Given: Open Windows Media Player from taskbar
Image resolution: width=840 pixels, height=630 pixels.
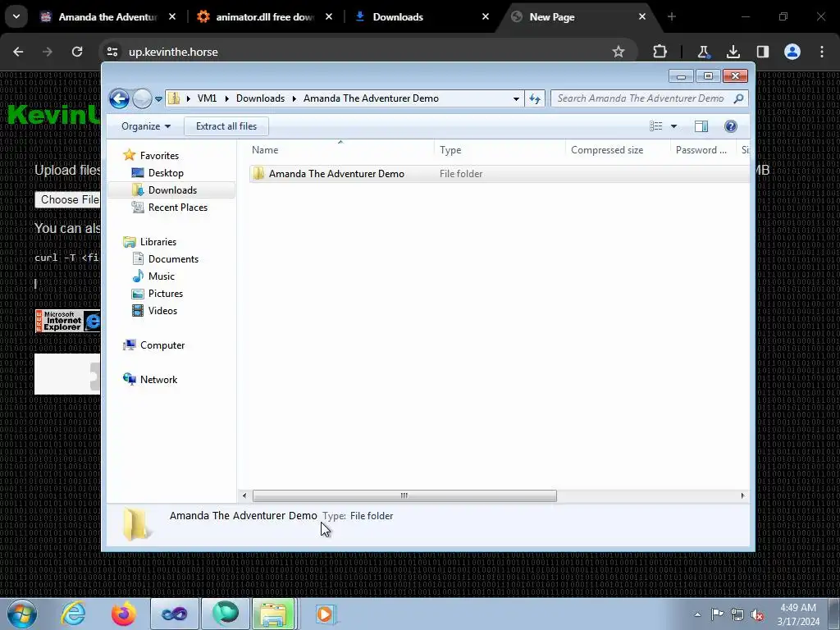Looking at the screenshot, I should pyautogui.click(x=325, y=614).
